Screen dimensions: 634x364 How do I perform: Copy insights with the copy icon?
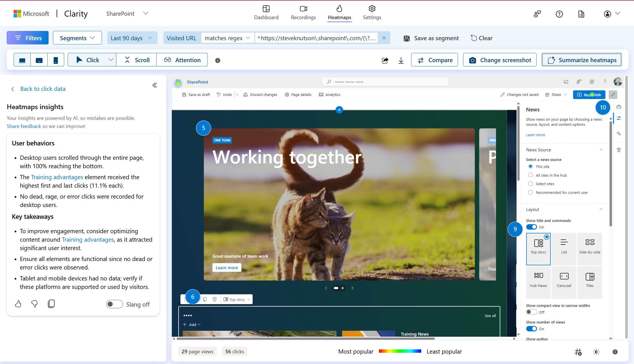(x=51, y=304)
